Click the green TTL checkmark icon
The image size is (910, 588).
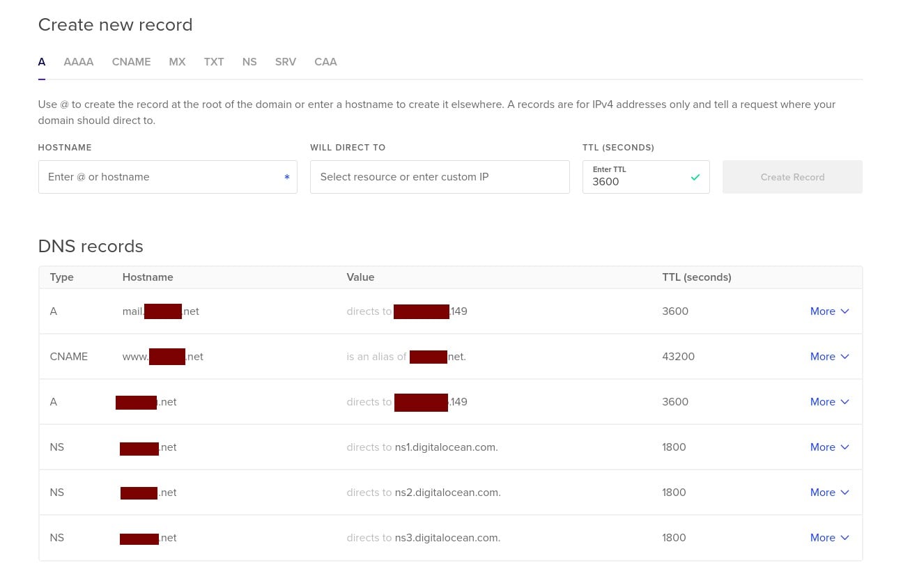pos(695,177)
